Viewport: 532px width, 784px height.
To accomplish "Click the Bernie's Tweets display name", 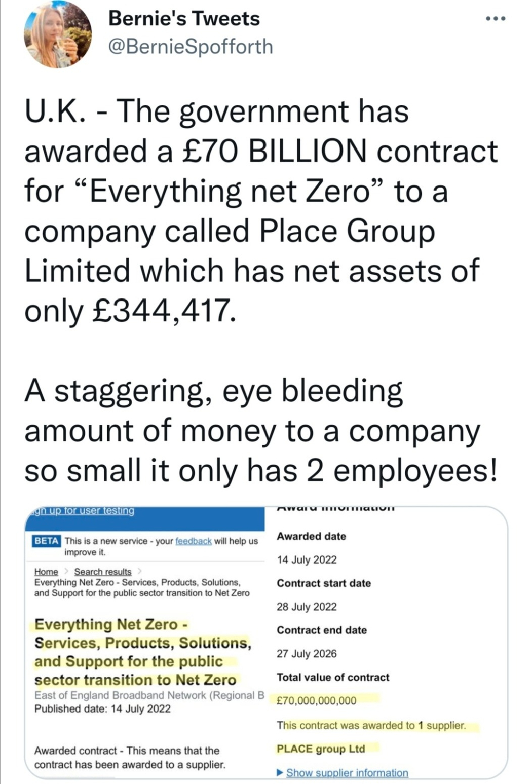I will 184,19.
